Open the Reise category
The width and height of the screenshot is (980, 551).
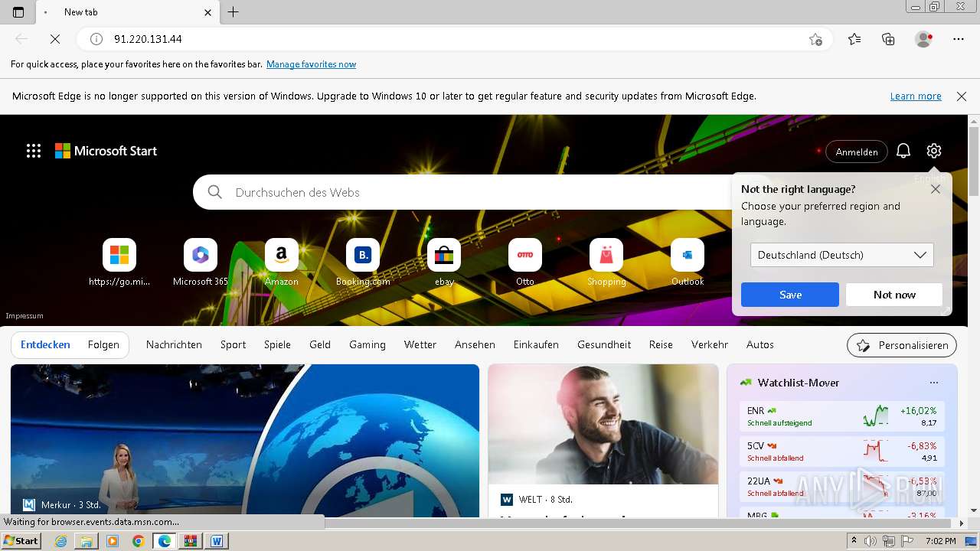(661, 344)
